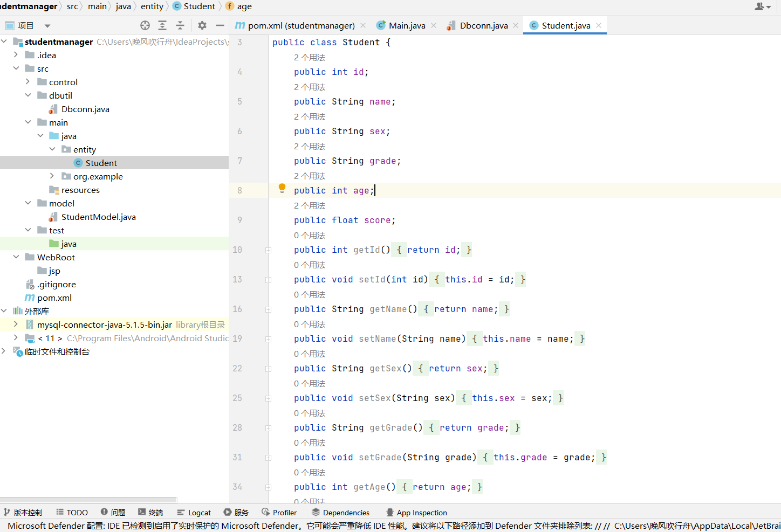781x532 pixels.
Task: Toggle fold of setName() method at line 19
Action: click(268, 339)
